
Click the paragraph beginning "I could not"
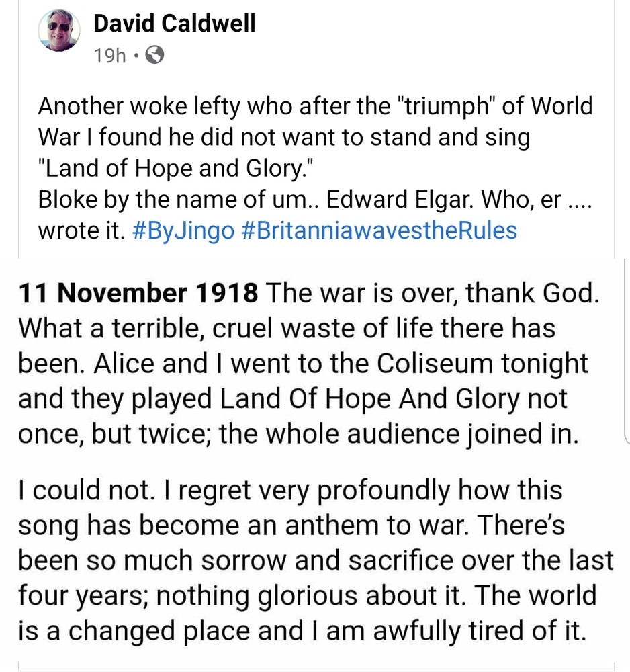(x=289, y=491)
